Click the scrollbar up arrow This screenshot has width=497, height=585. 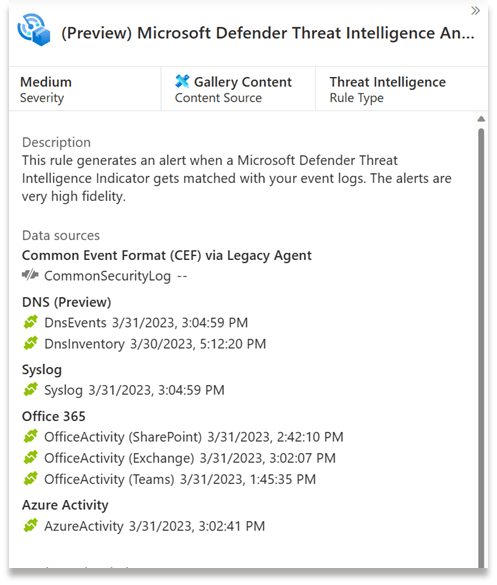(481, 119)
